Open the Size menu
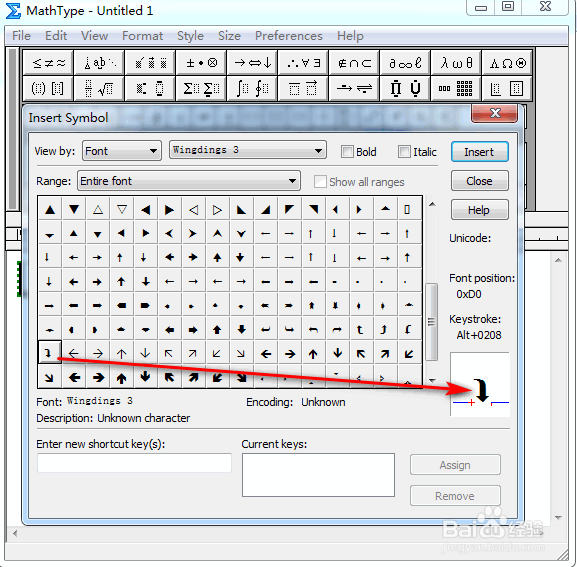The width and height of the screenshot is (577, 567). [x=229, y=36]
